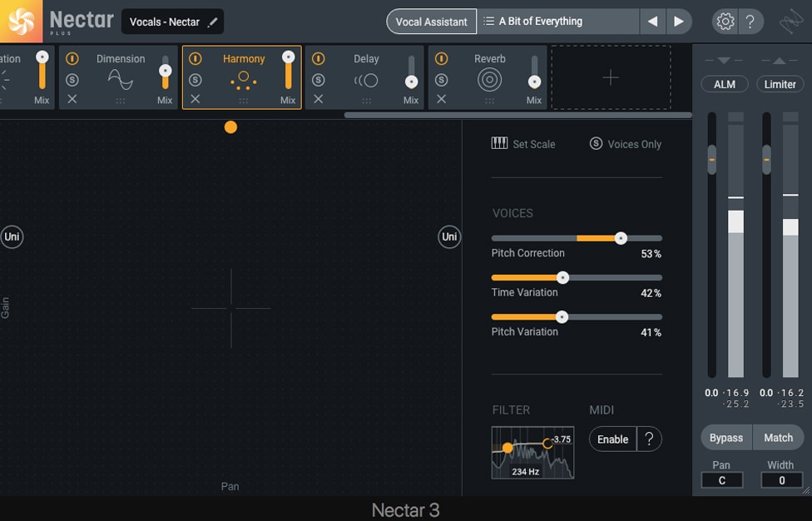Open Set Scale with the keyboard icon
The height and width of the screenshot is (521, 812).
499,143
